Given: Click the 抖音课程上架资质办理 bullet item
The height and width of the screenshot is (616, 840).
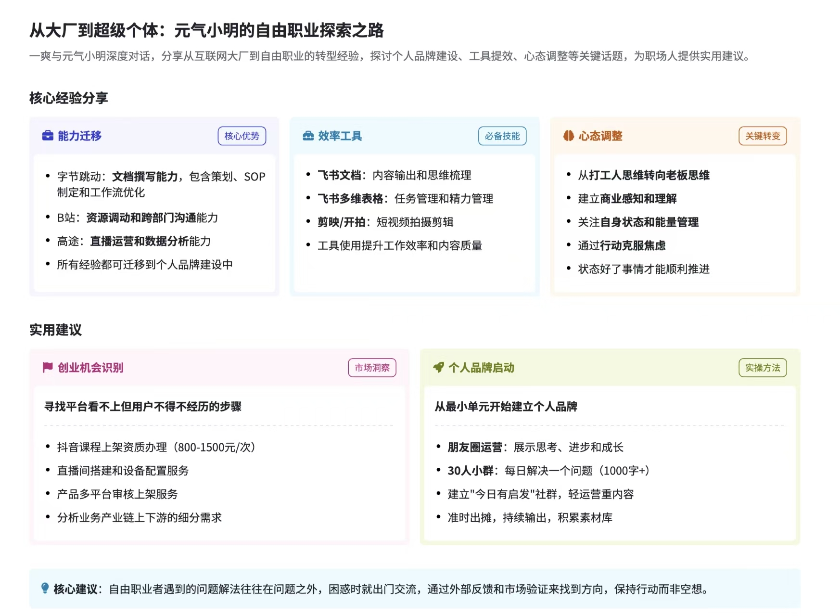Looking at the screenshot, I should click(x=156, y=447).
